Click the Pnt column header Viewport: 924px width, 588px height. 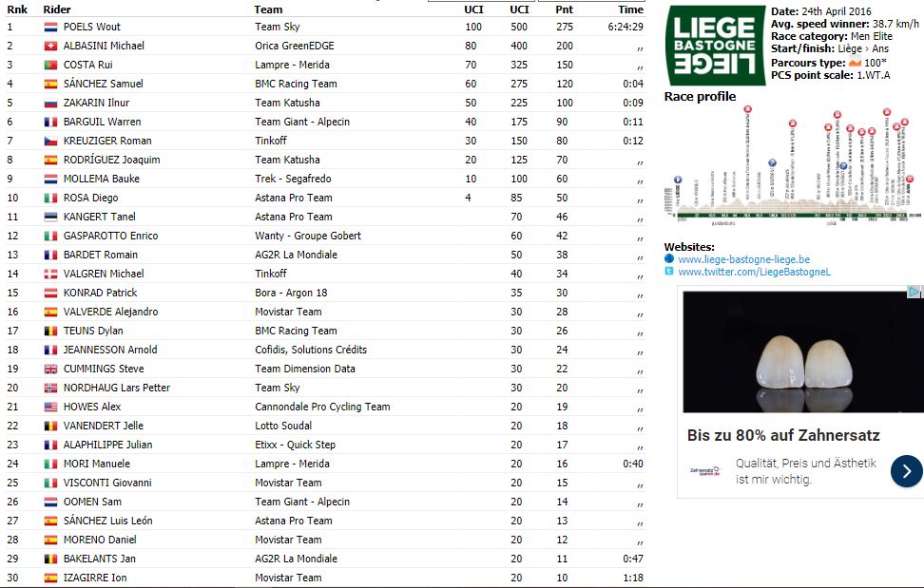point(564,9)
